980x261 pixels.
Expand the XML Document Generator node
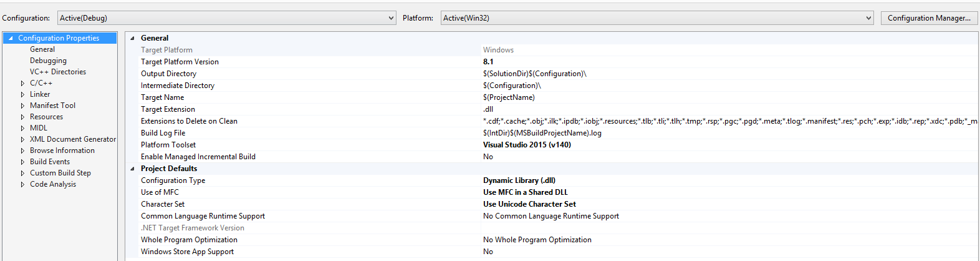click(x=23, y=139)
